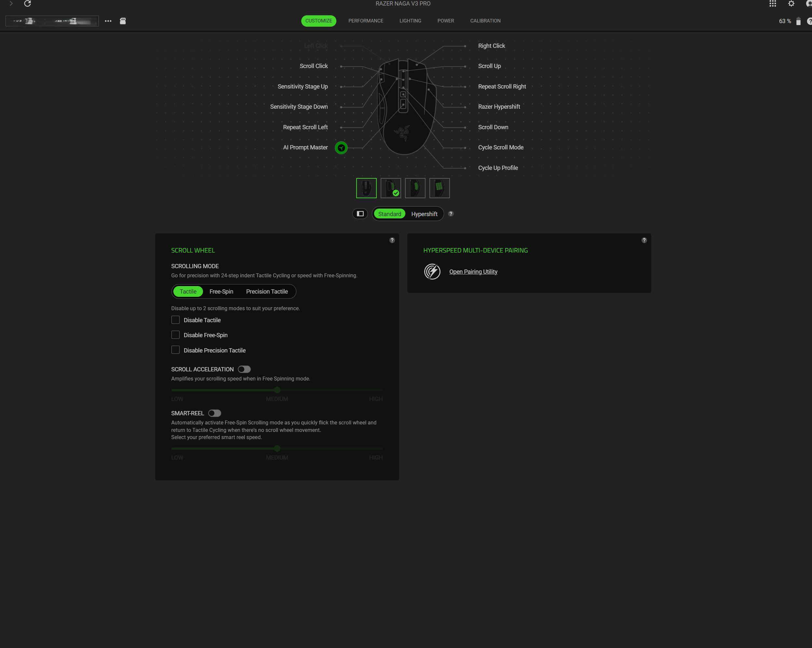Viewport: 812px width, 648px height.
Task: Click the 63 % battery percentage text
Action: pyautogui.click(x=785, y=21)
